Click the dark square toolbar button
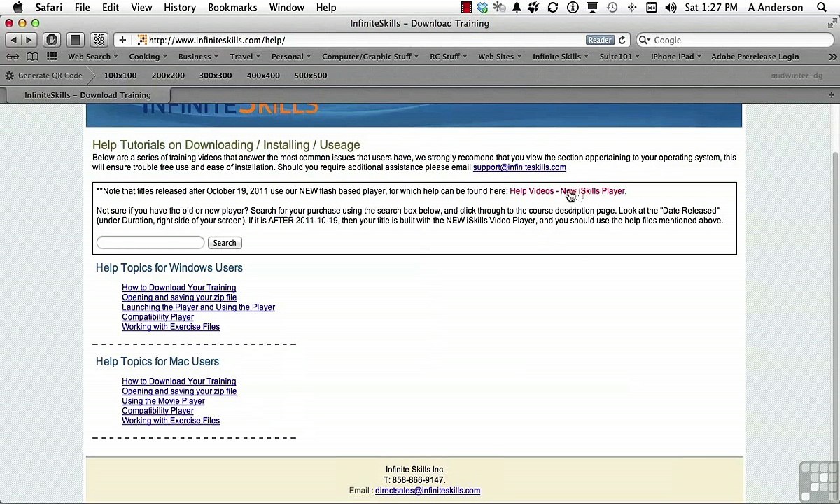Viewport: 840px width, 504px height. click(75, 40)
